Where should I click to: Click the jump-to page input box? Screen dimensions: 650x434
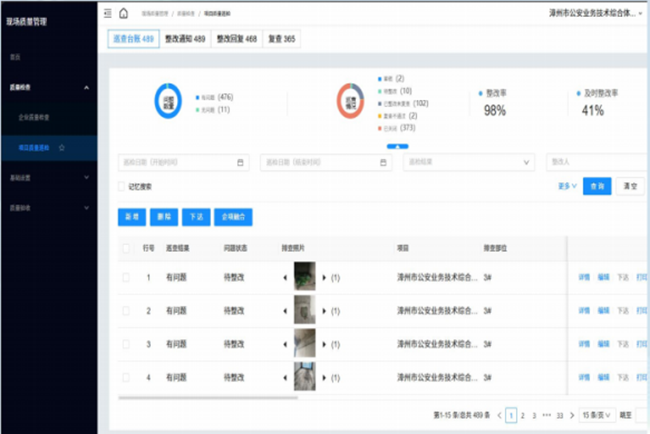(x=642, y=415)
